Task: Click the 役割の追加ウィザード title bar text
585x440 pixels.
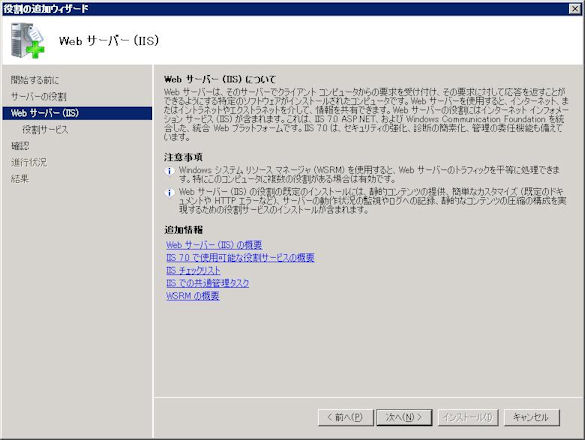Action: tap(46, 9)
